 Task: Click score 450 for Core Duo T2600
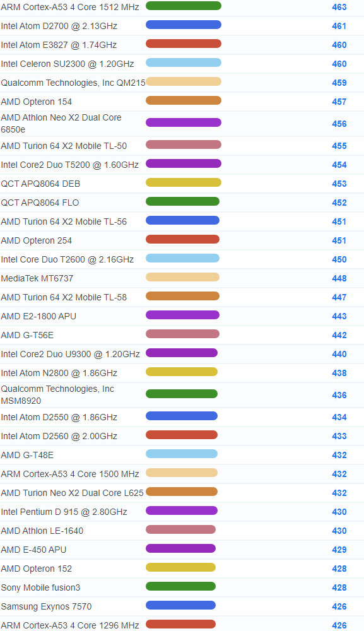point(339,259)
